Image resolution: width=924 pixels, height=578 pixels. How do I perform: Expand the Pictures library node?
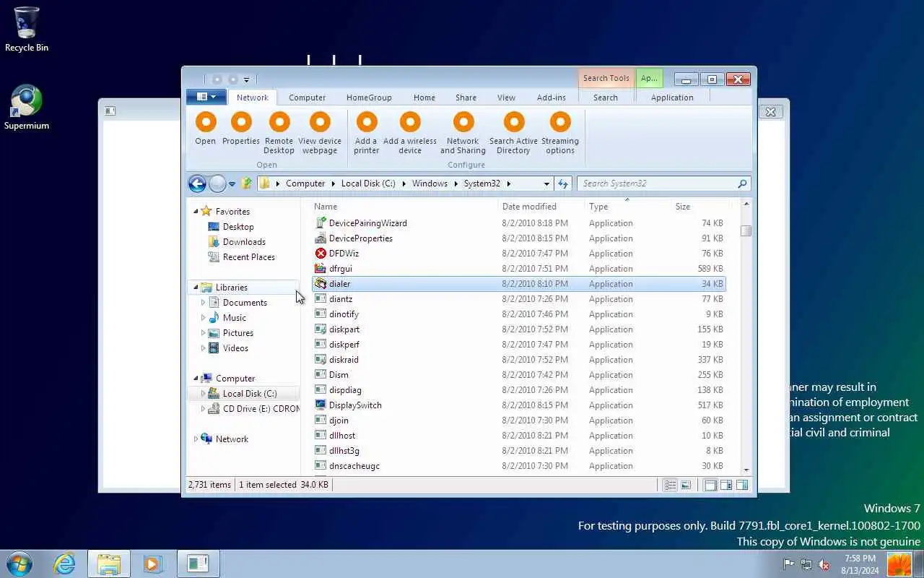click(203, 333)
